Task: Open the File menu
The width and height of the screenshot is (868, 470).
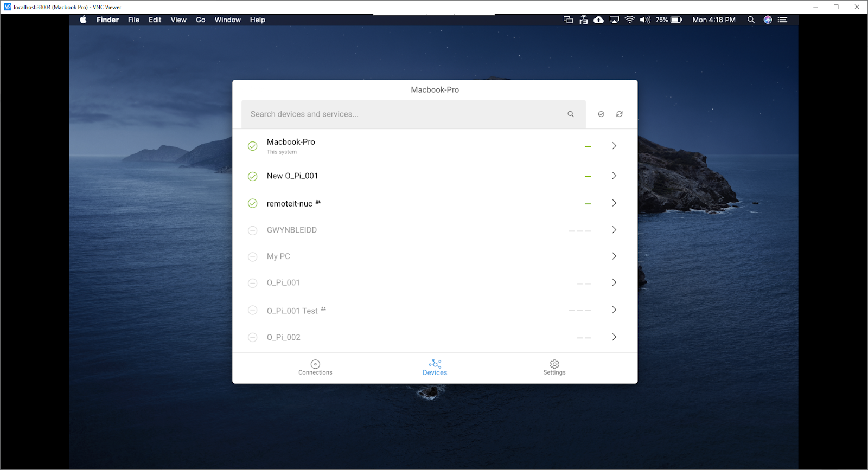Action: (133, 20)
